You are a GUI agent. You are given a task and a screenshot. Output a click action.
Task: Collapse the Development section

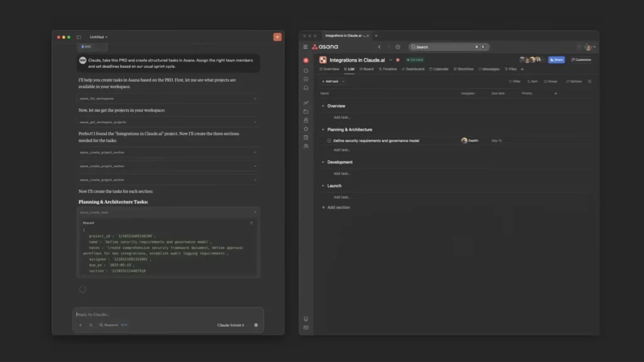[x=323, y=162]
